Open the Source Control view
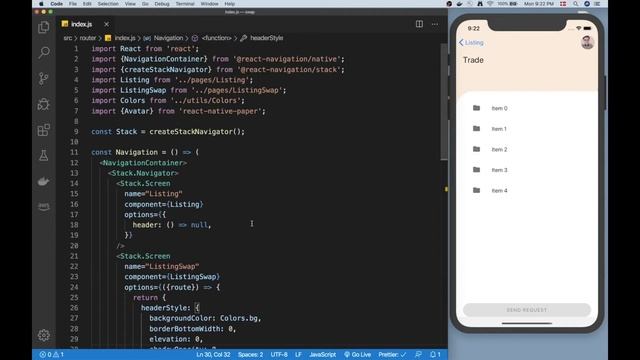The image size is (640, 360). pyautogui.click(x=44, y=78)
